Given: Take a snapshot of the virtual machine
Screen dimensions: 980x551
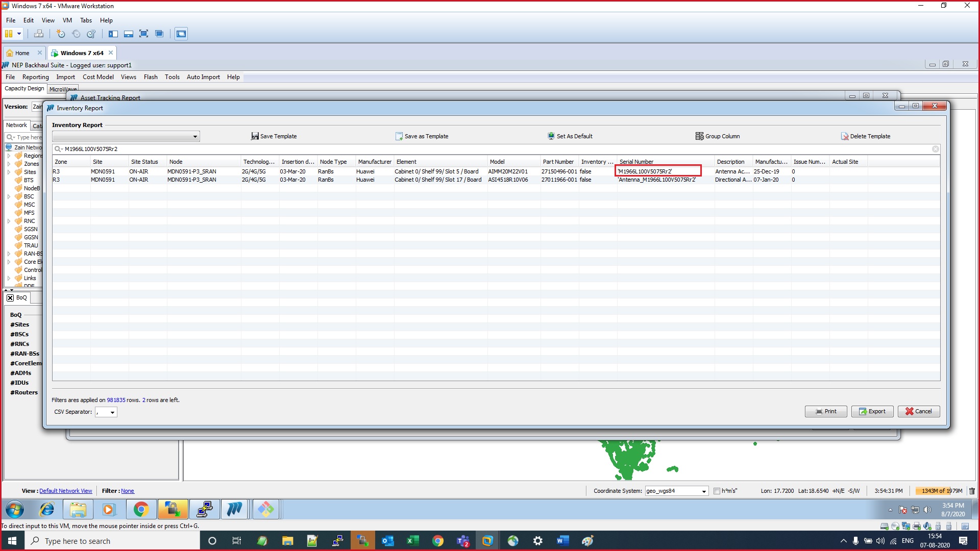Looking at the screenshot, I should pos(61,34).
